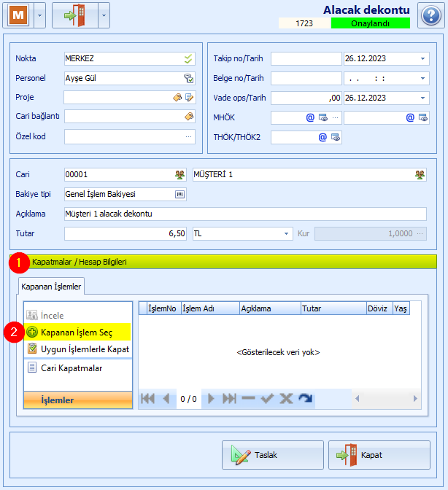
Task: Open the Takip tarih date dropdown
Action: click(423, 58)
